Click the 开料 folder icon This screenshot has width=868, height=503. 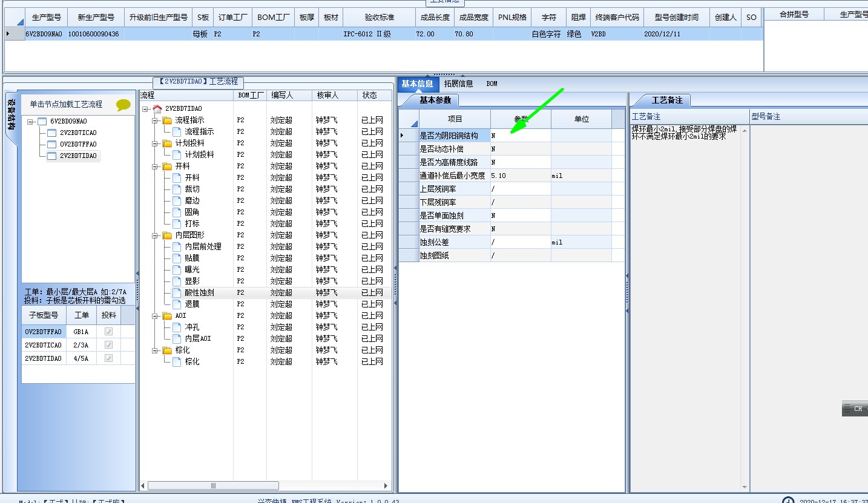(167, 166)
